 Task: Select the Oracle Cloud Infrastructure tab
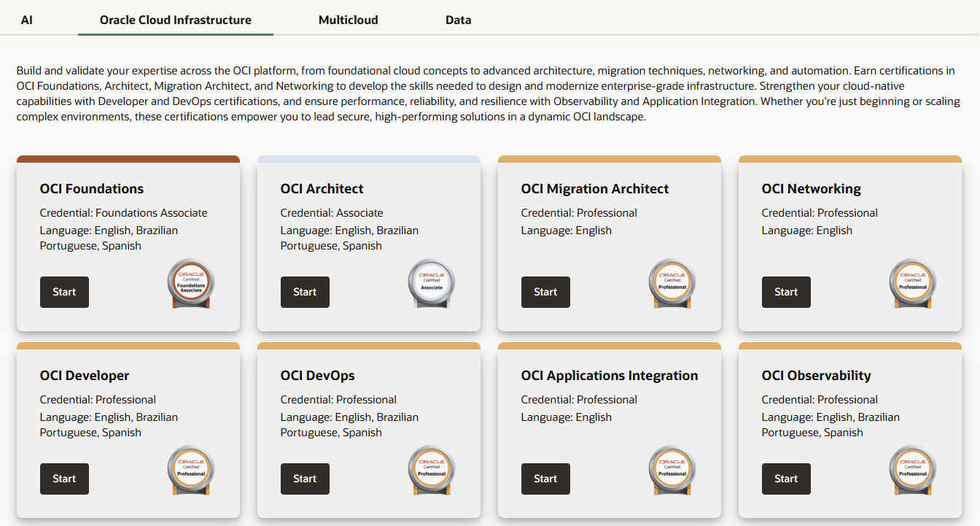coord(176,20)
